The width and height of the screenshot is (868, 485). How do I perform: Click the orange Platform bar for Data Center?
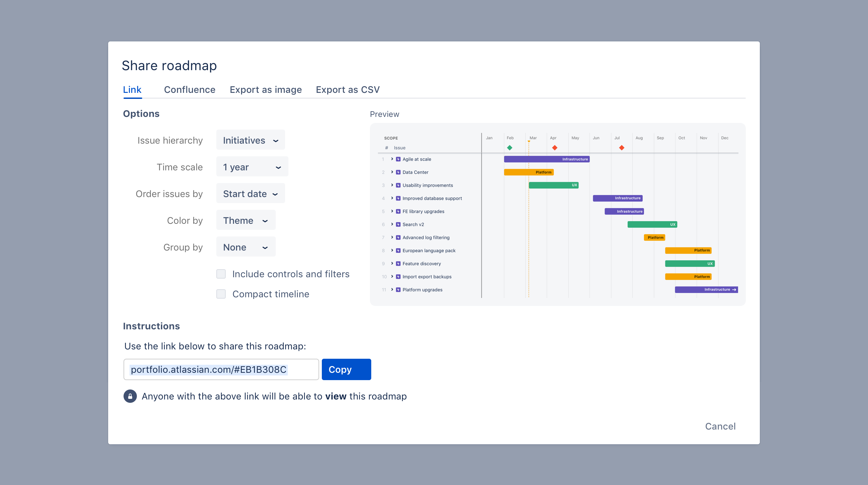528,172
